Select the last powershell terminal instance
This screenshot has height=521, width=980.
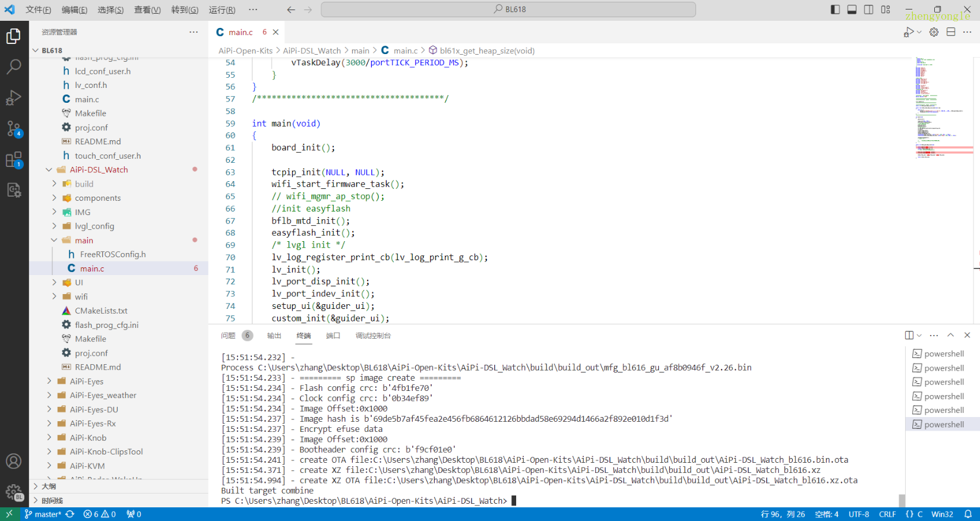pyautogui.click(x=943, y=424)
